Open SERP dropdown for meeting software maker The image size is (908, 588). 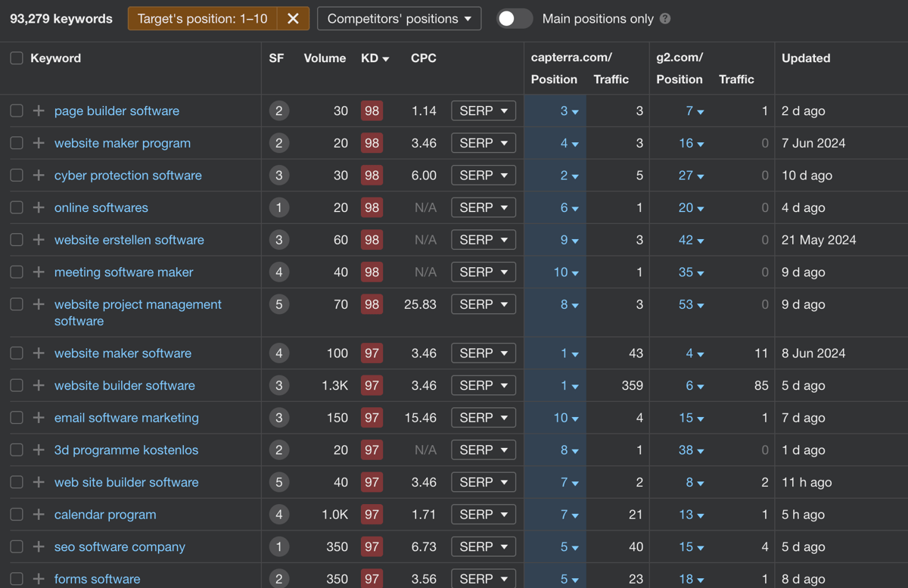(484, 272)
